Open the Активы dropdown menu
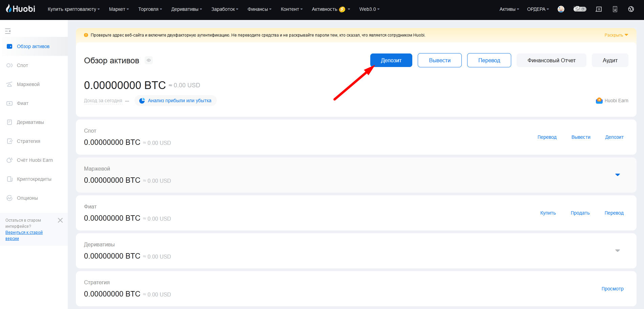This screenshot has height=309, width=644. point(509,9)
